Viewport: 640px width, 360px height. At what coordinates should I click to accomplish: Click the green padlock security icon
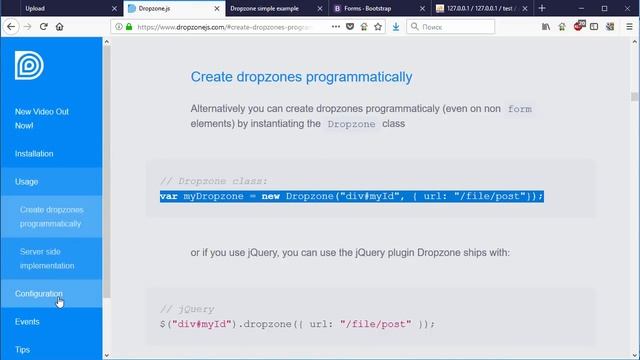pos(129,27)
